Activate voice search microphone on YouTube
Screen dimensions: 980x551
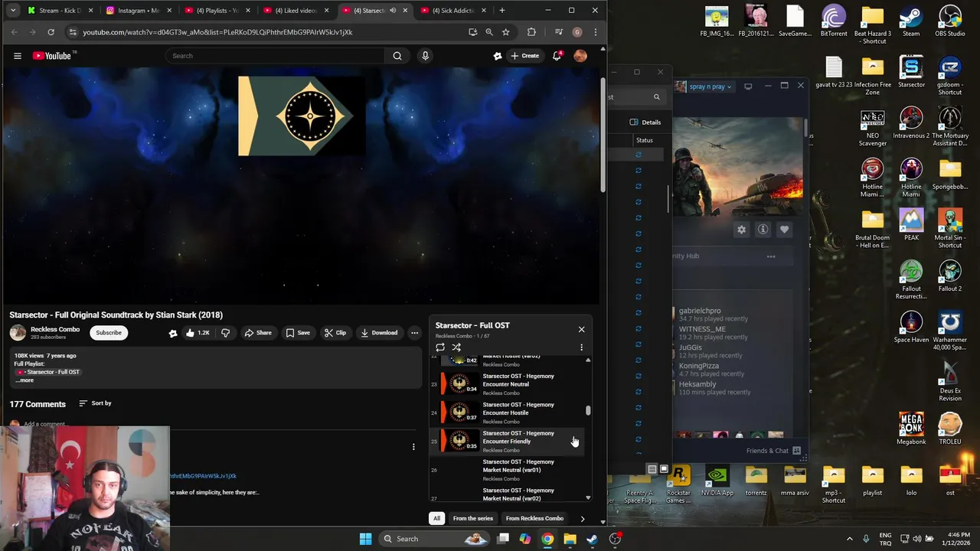point(425,56)
